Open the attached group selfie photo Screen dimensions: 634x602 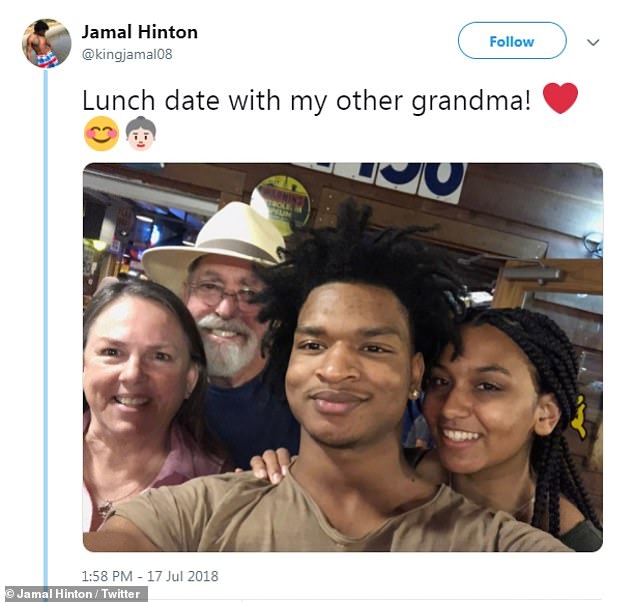point(343,357)
